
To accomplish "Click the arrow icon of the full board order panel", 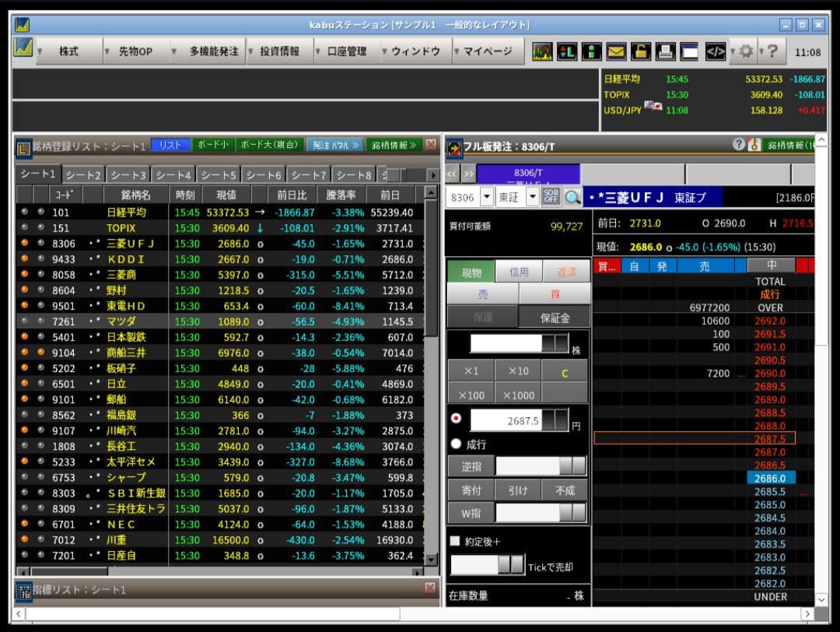I will (x=454, y=148).
